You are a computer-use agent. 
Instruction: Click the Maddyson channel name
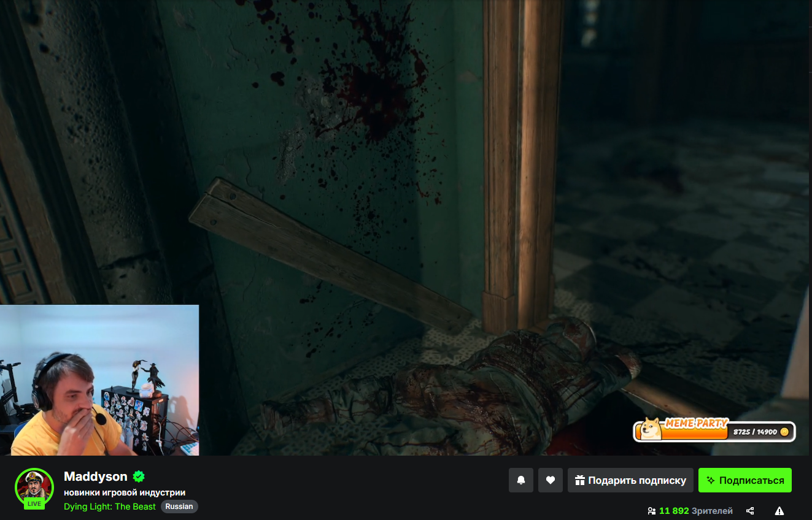pos(96,476)
